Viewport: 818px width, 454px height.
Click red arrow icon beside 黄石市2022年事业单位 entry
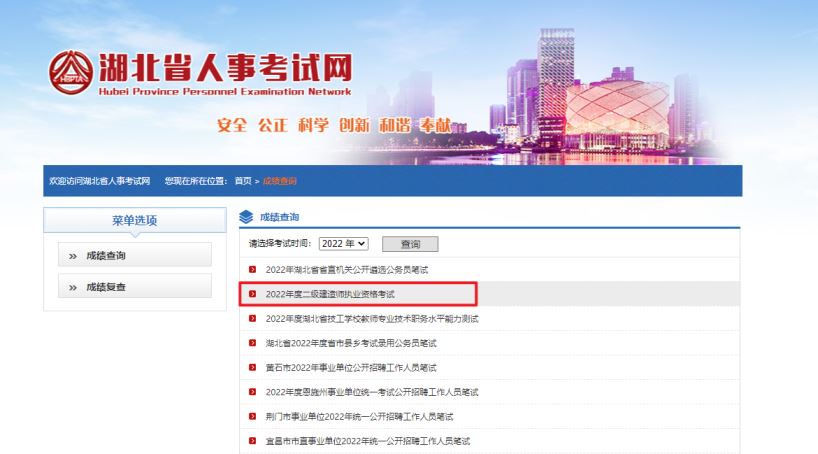(252, 367)
